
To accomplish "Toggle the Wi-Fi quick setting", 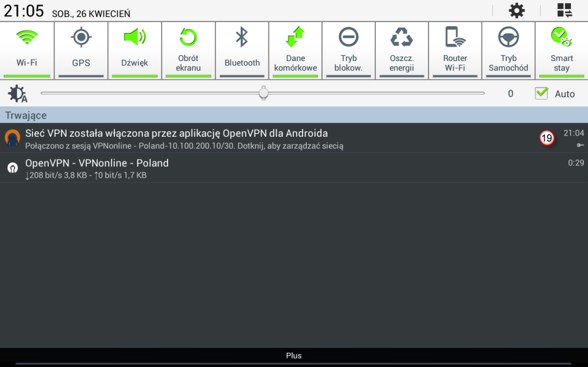I will (x=27, y=50).
